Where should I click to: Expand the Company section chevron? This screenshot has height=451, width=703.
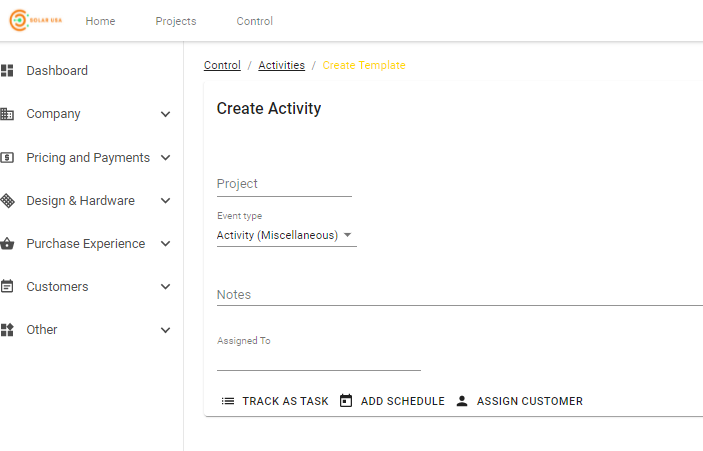tap(165, 114)
